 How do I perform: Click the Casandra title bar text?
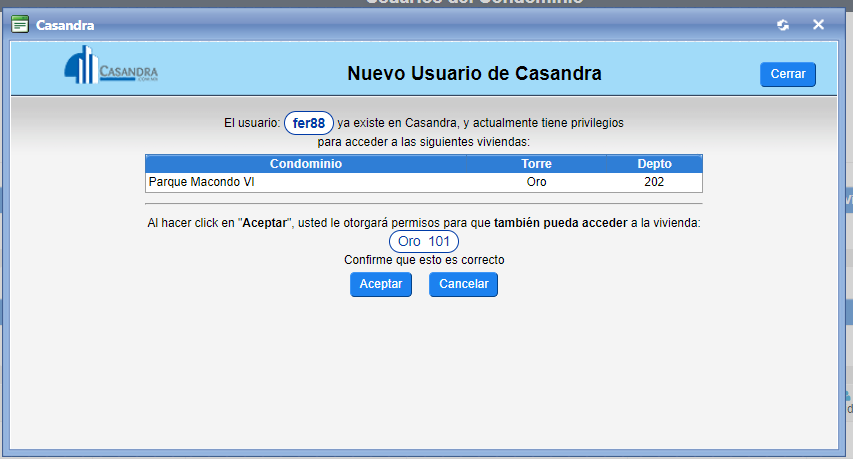pyautogui.click(x=65, y=25)
